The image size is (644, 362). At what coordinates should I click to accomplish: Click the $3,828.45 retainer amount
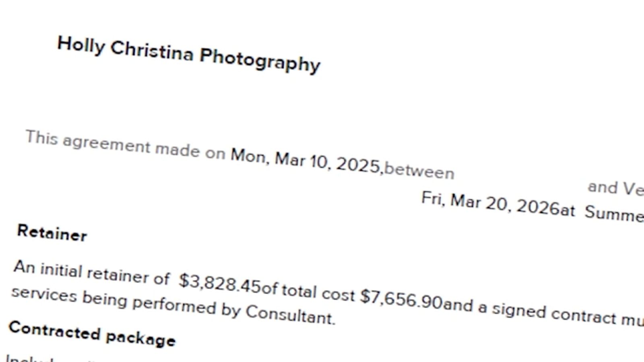[x=220, y=283]
